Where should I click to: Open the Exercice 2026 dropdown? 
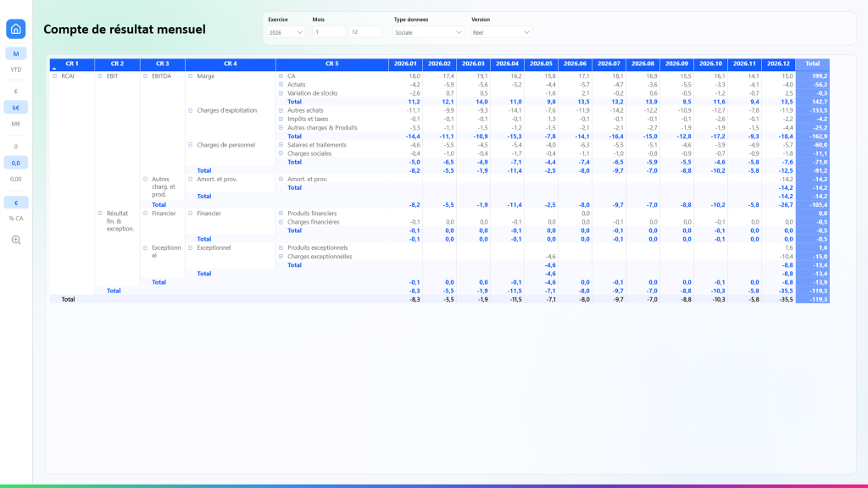pyautogui.click(x=286, y=32)
